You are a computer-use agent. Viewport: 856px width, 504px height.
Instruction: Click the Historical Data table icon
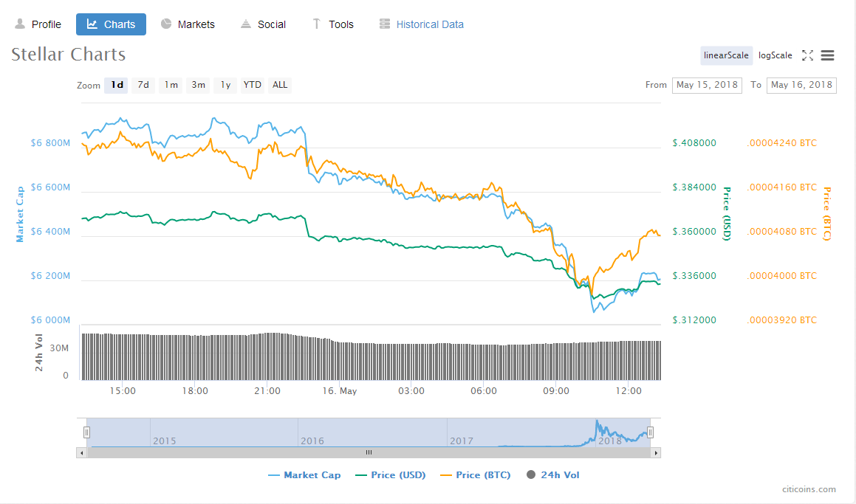point(385,24)
